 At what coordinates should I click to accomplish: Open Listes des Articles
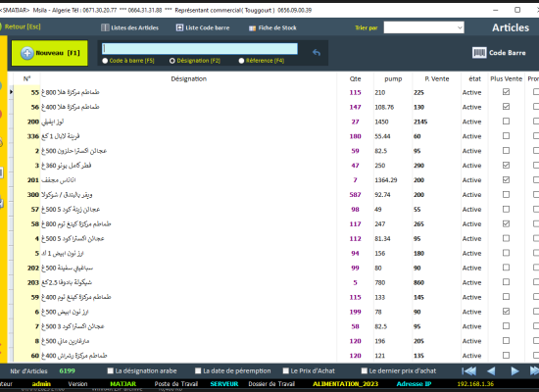tap(130, 27)
